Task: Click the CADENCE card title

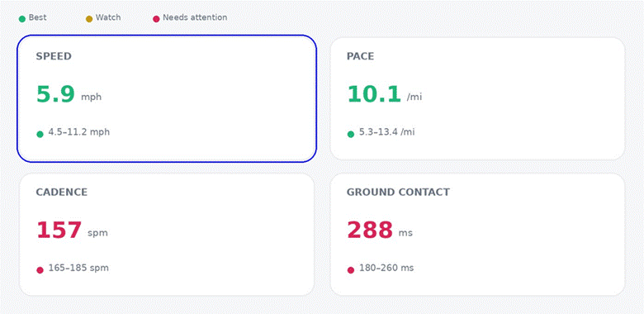Action: tap(62, 193)
